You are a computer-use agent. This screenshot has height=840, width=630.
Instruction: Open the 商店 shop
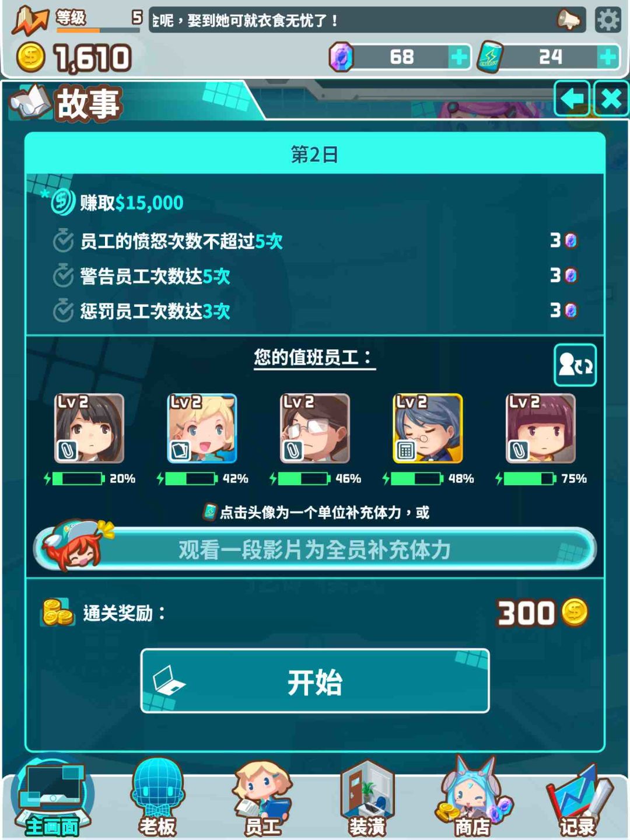[473, 797]
